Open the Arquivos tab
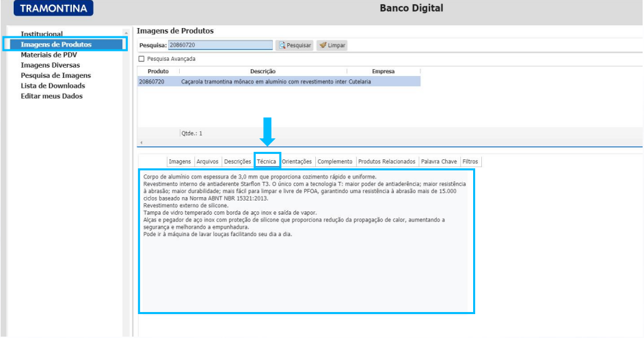Screen dimensions: 644x338 [207, 161]
